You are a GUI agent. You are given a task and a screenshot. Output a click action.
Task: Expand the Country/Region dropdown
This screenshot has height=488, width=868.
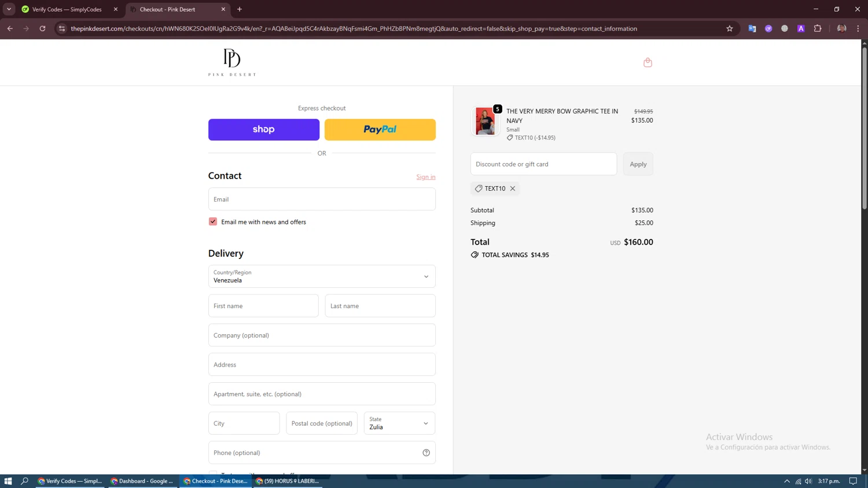pos(322,276)
